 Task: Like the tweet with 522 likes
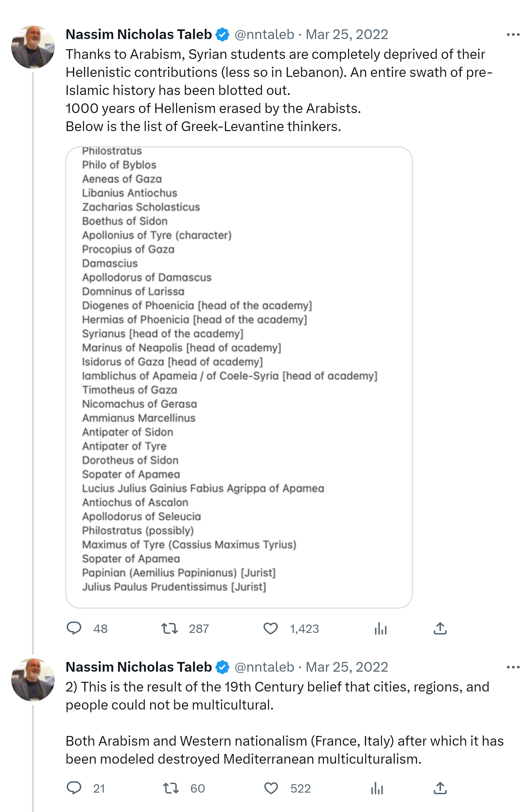(x=271, y=788)
